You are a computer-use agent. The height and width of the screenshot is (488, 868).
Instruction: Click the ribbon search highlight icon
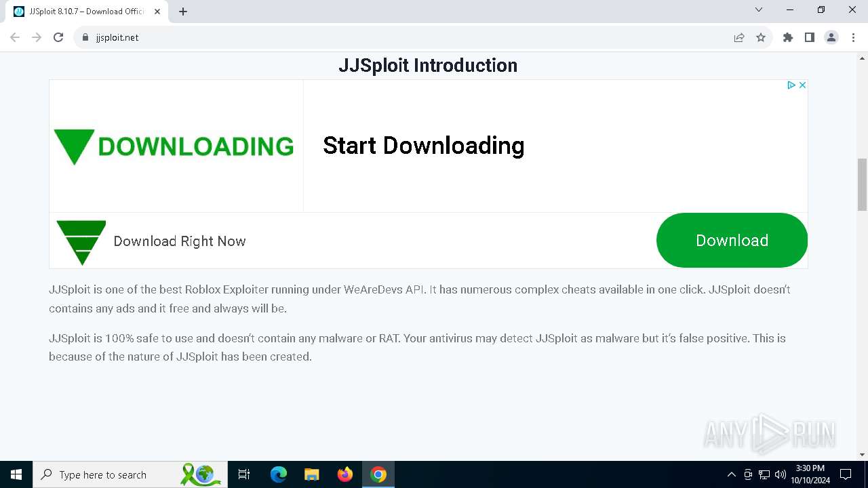coord(201,474)
